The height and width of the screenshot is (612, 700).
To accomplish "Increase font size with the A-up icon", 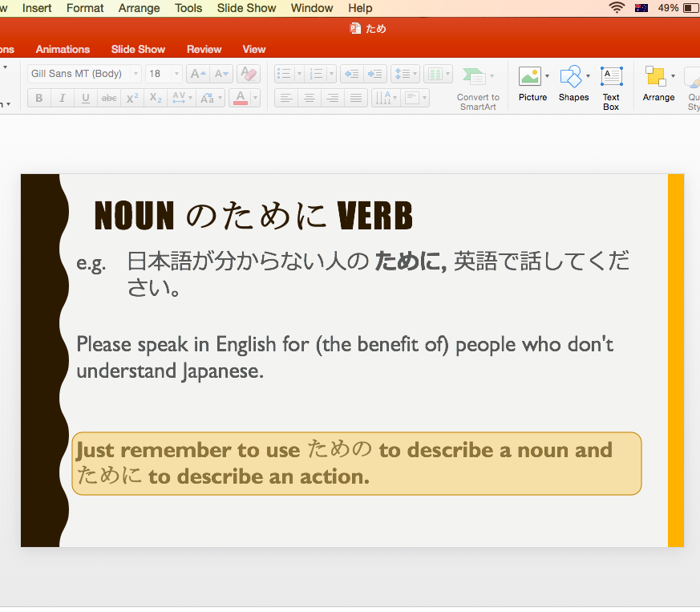I will (x=198, y=74).
